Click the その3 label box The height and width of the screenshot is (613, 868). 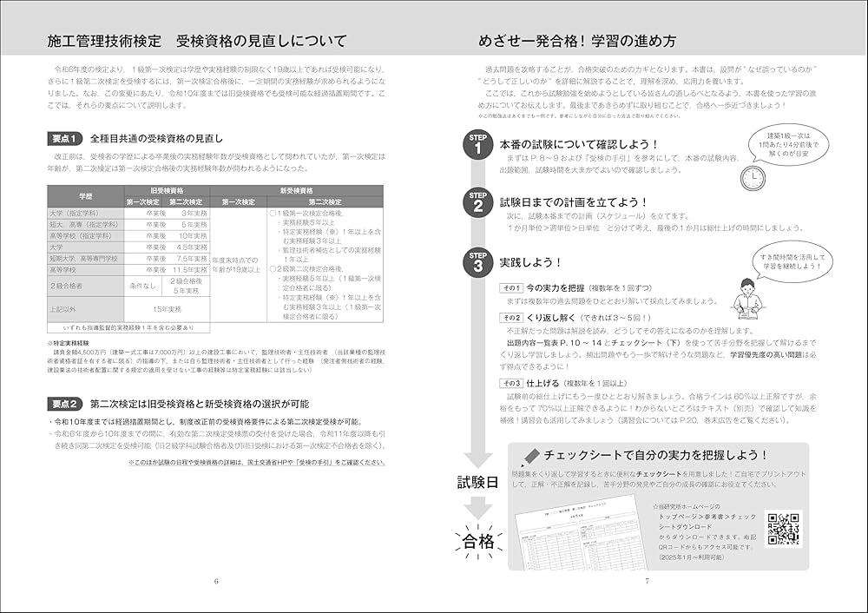(511, 383)
